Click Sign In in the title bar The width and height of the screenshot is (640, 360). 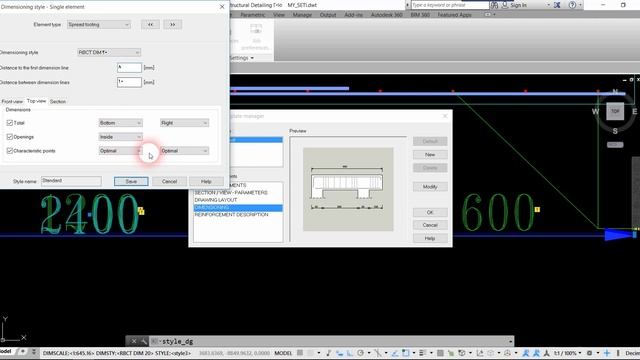(x=518, y=5)
